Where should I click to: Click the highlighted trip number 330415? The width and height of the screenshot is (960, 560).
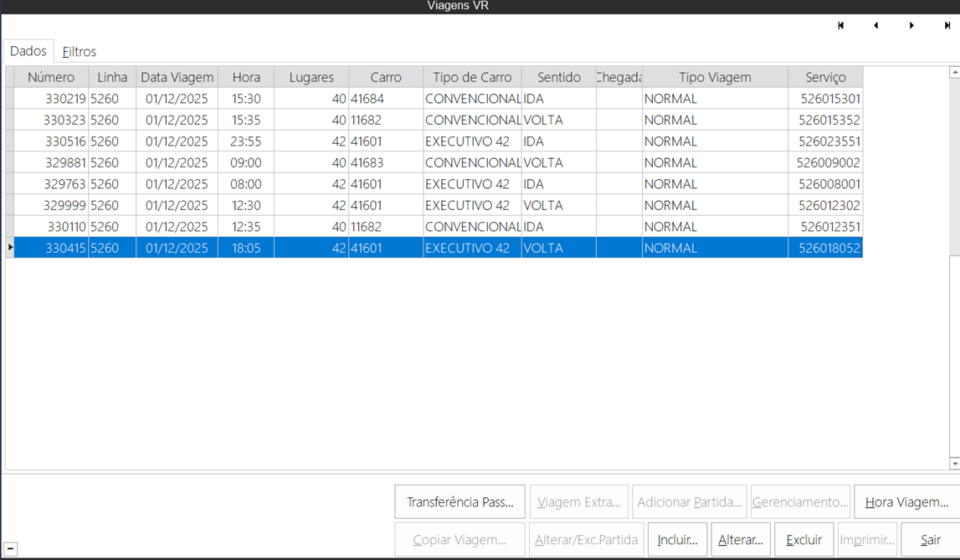click(51, 248)
